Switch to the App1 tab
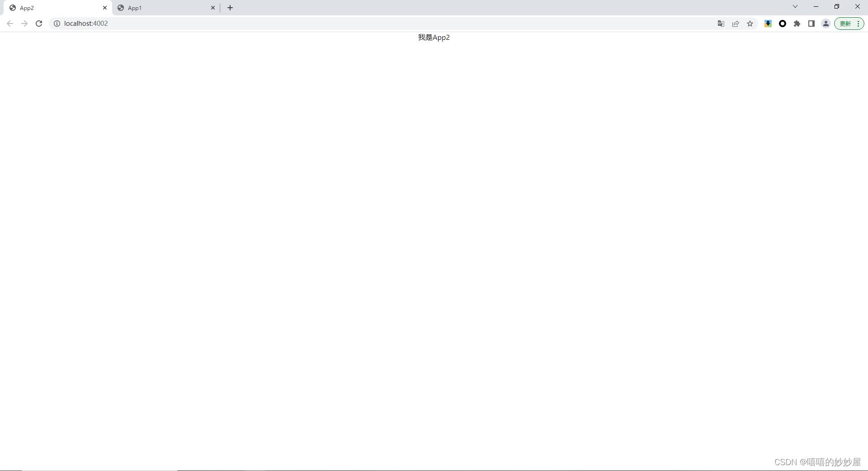 [x=134, y=8]
